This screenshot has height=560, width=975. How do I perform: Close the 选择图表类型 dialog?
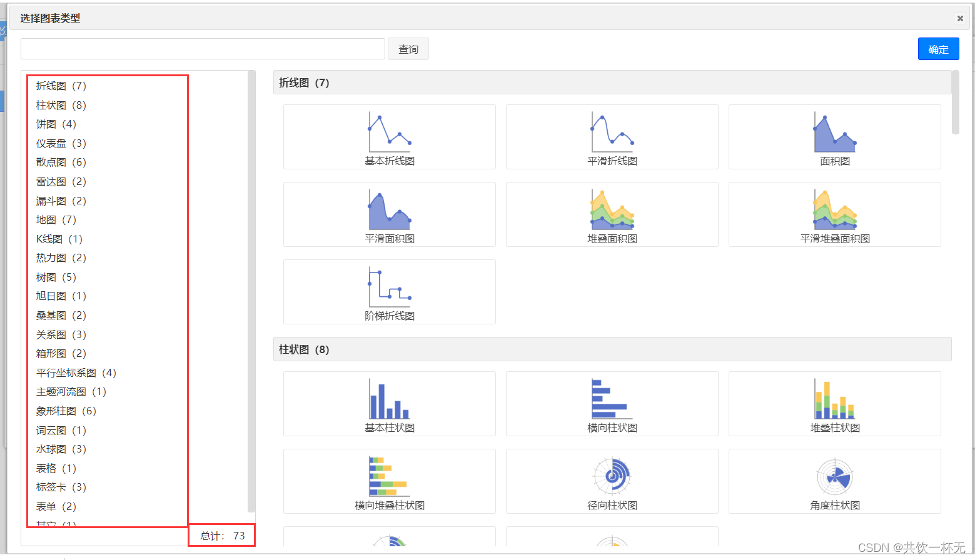tap(960, 18)
